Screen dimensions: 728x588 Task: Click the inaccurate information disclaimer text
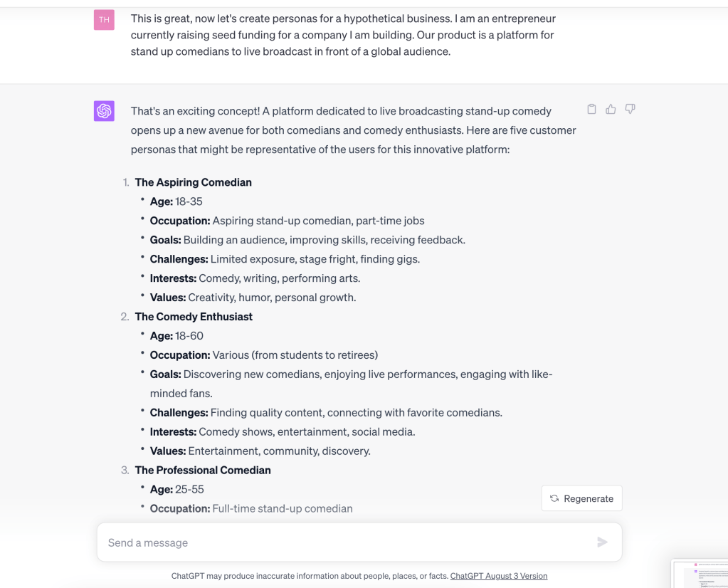[x=310, y=576]
